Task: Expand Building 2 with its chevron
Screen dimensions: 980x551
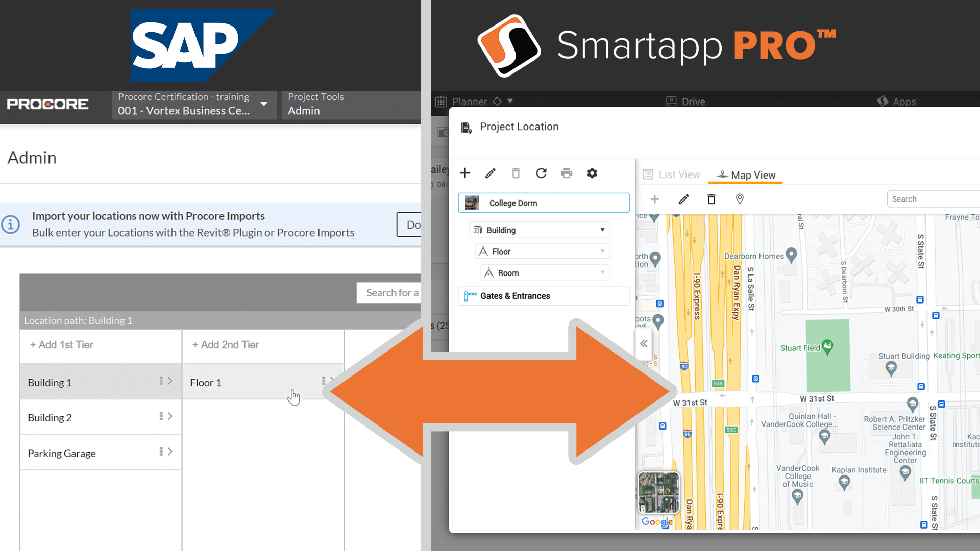Action: 170,416
